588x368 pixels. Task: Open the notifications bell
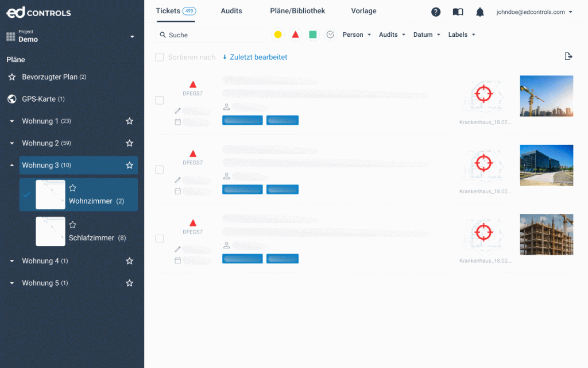480,12
